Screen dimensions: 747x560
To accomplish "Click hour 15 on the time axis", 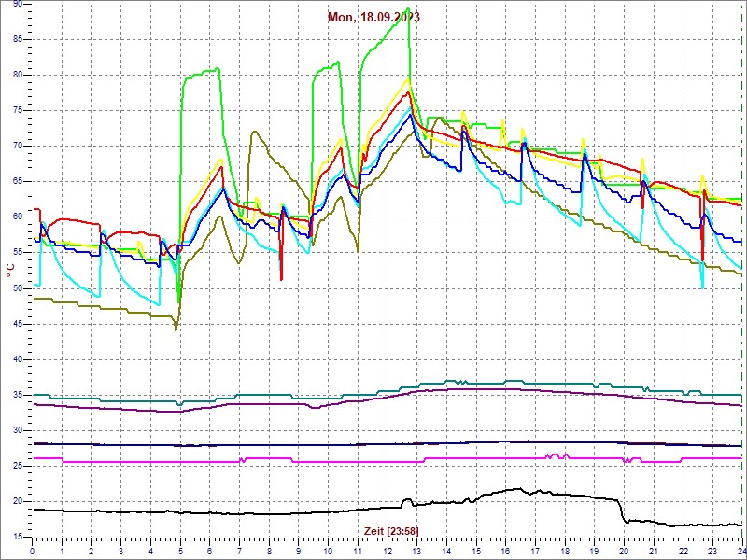I will tap(476, 551).
